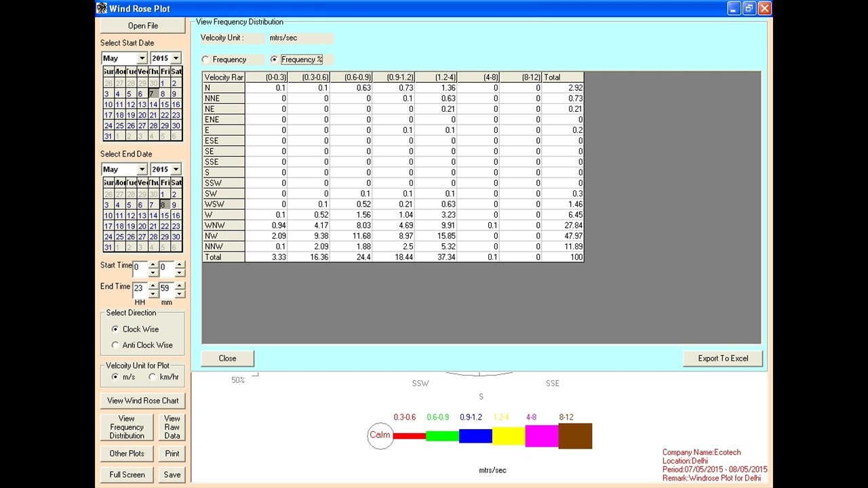Click View Raw Data button
This screenshot has width=868, height=488.
pos(172,427)
